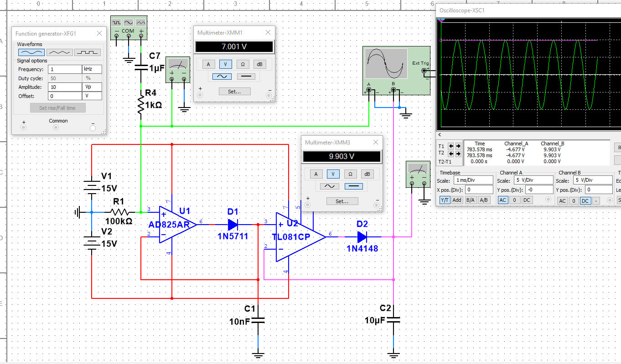Switch XMM1 to DC signal mode
Image resolution: width=621 pixels, height=364 pixels.
(x=246, y=77)
